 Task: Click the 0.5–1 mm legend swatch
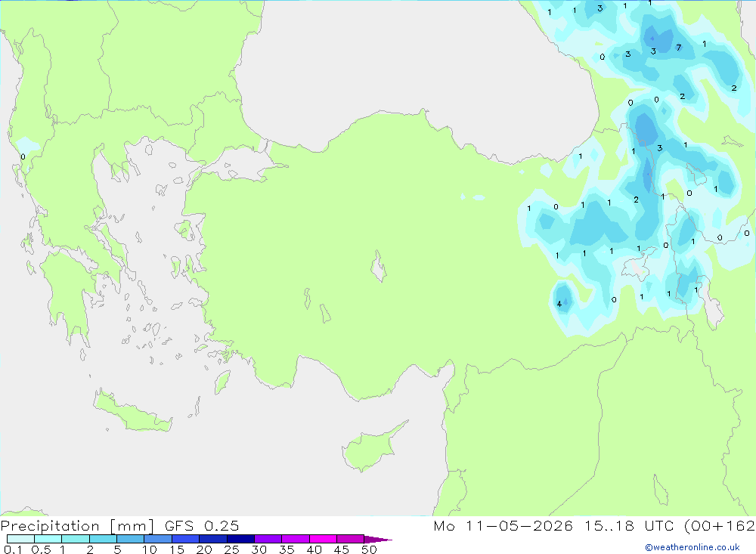point(48,539)
